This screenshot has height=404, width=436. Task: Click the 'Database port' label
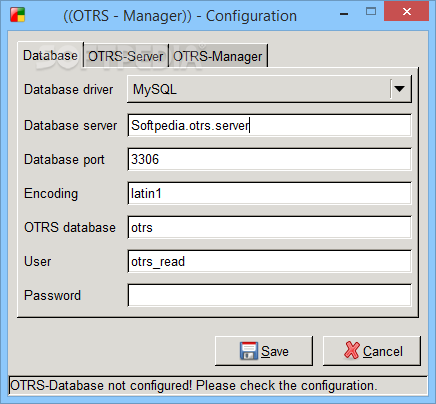(x=64, y=160)
